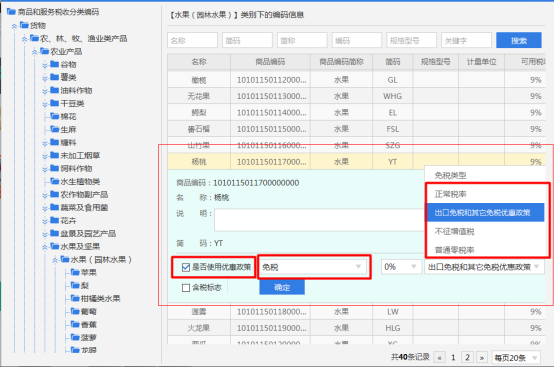Image resolution: width=554 pixels, height=367 pixels.
Task: Click the 说明 text box
Action: (319, 220)
